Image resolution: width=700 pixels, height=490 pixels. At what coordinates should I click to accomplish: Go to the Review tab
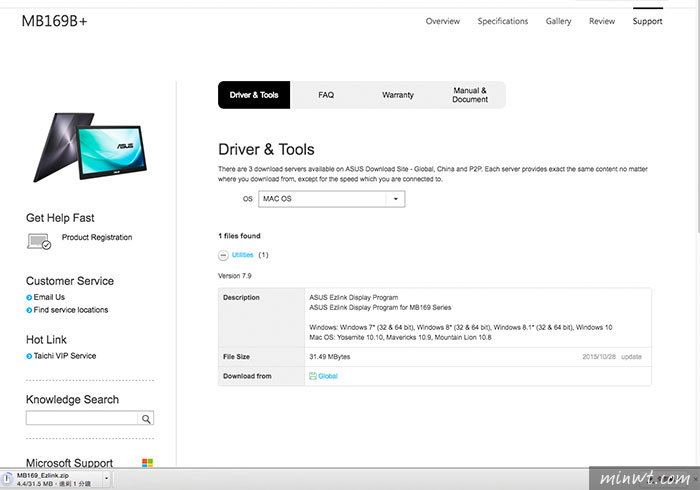(x=602, y=21)
